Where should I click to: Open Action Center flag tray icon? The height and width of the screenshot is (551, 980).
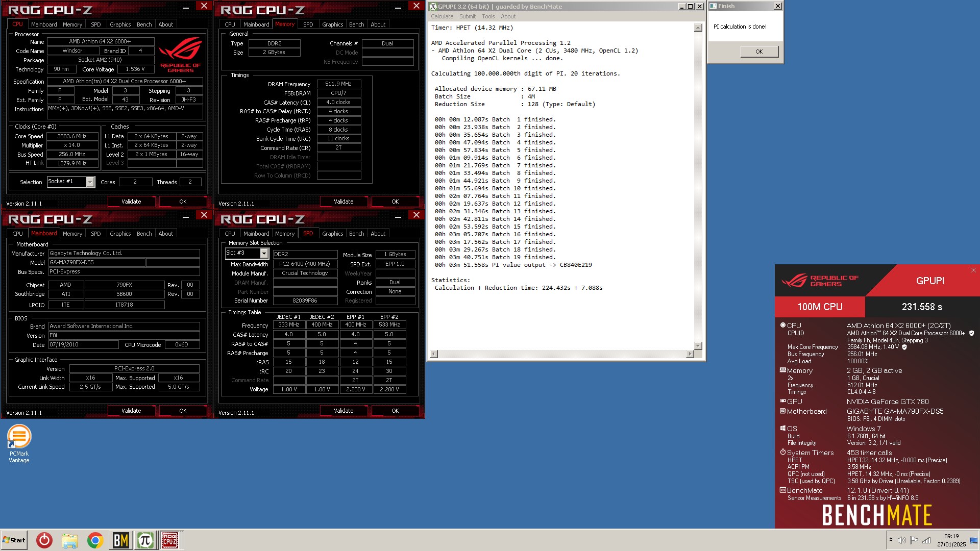914,540
